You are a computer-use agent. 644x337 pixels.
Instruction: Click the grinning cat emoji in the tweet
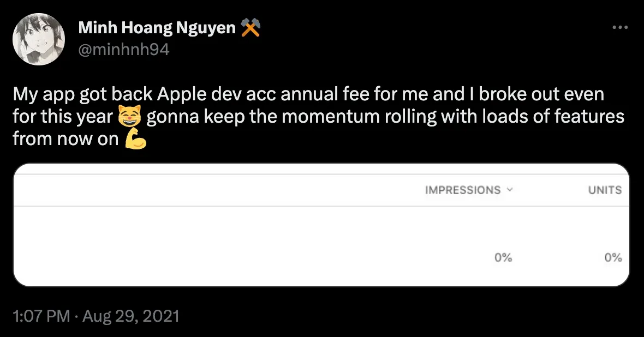click(x=130, y=117)
